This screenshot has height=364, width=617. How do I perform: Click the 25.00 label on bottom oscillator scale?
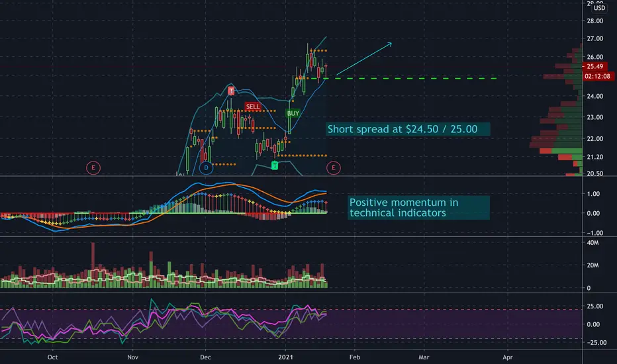pos(594,306)
